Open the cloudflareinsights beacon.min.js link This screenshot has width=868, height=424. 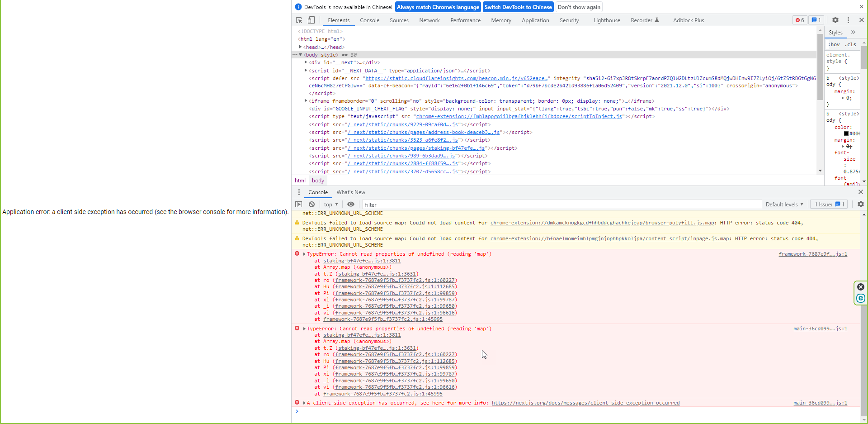tap(457, 78)
